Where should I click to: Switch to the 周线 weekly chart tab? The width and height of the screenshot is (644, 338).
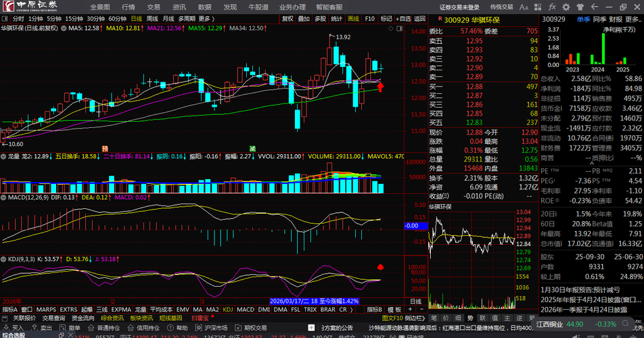(x=152, y=19)
